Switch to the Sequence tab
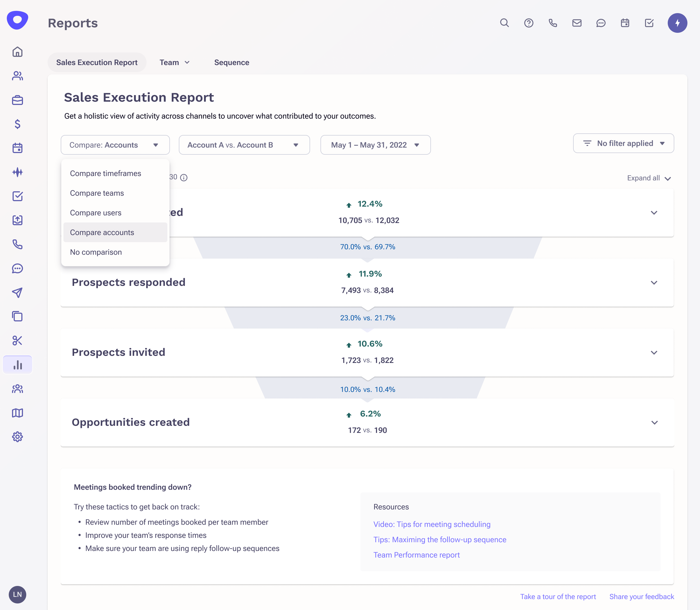 [x=232, y=62]
